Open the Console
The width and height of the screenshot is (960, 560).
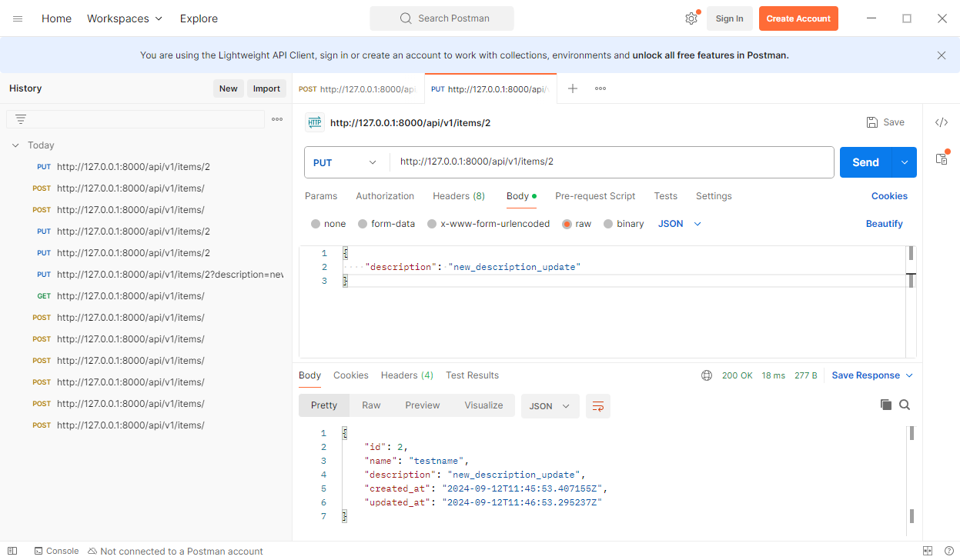point(56,551)
